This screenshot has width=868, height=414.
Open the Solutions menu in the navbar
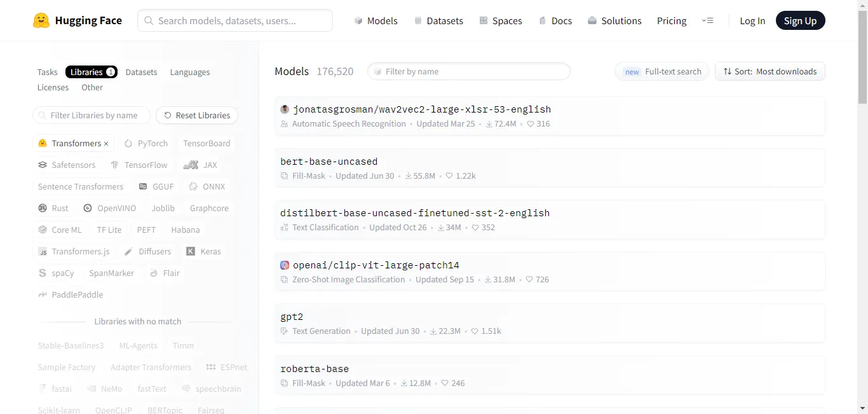pos(614,20)
